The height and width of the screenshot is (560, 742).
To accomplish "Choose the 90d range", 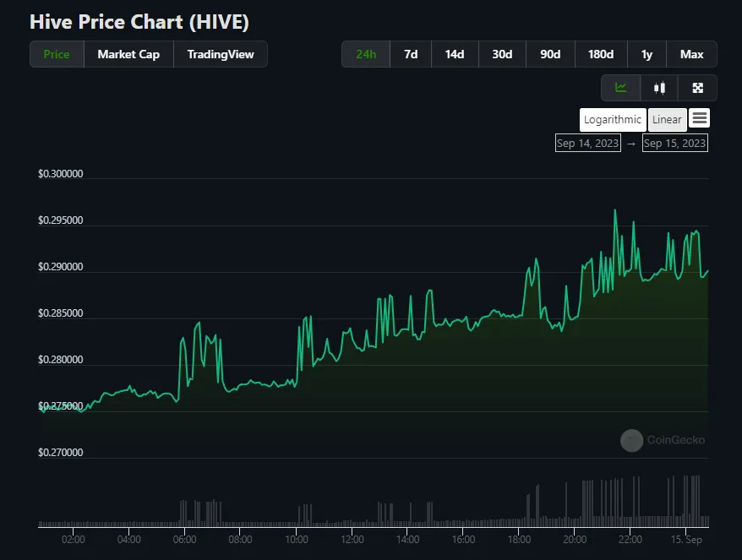I will (550, 54).
